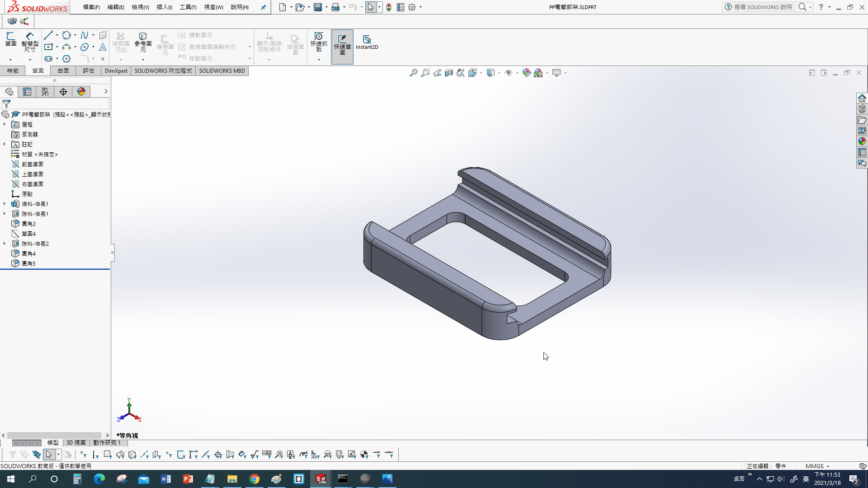Screen dimensions: 868x488
Task: Toggle Instant2D mode
Action: [x=367, y=42]
